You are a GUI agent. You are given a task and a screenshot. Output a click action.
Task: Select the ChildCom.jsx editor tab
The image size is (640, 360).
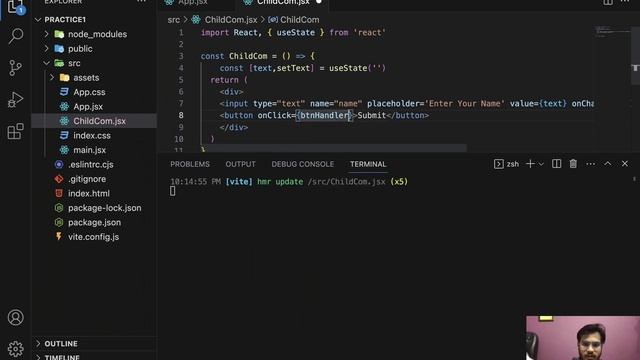pos(282,3)
